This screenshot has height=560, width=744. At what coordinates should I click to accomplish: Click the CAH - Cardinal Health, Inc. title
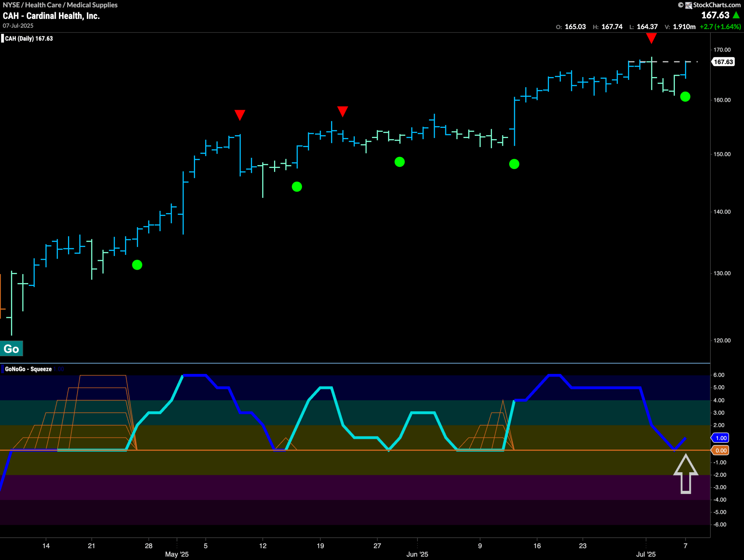click(x=51, y=16)
